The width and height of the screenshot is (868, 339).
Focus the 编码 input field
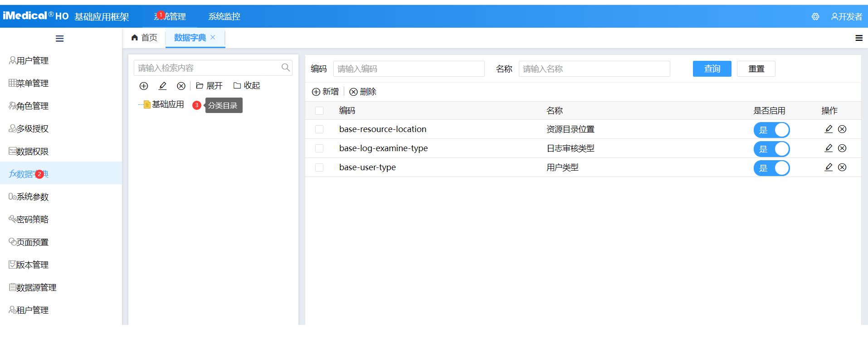click(409, 69)
